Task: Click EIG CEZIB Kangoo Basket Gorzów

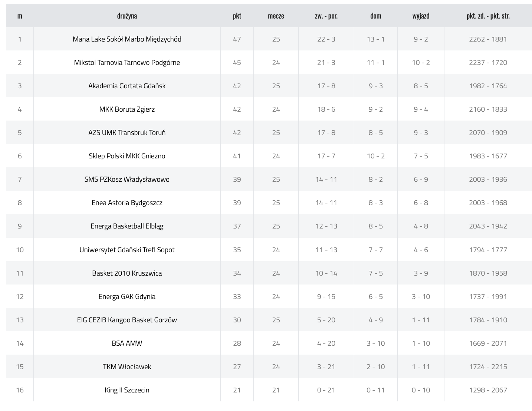Action: coord(127,320)
